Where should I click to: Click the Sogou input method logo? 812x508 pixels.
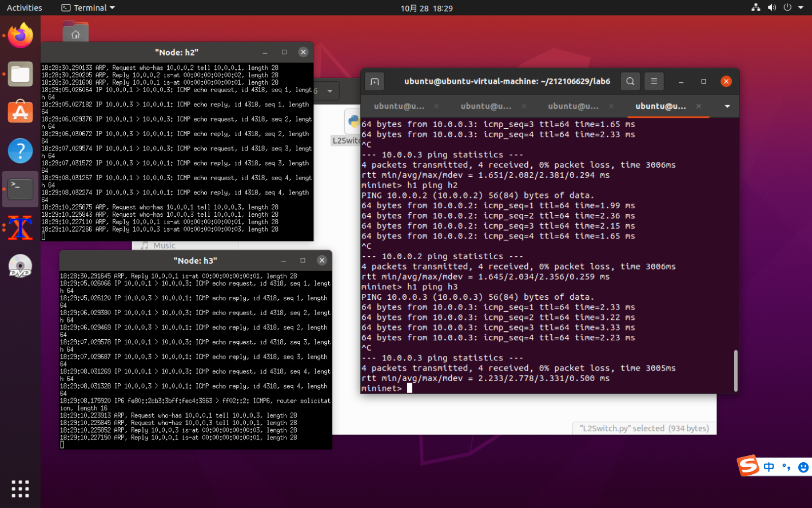click(x=748, y=466)
